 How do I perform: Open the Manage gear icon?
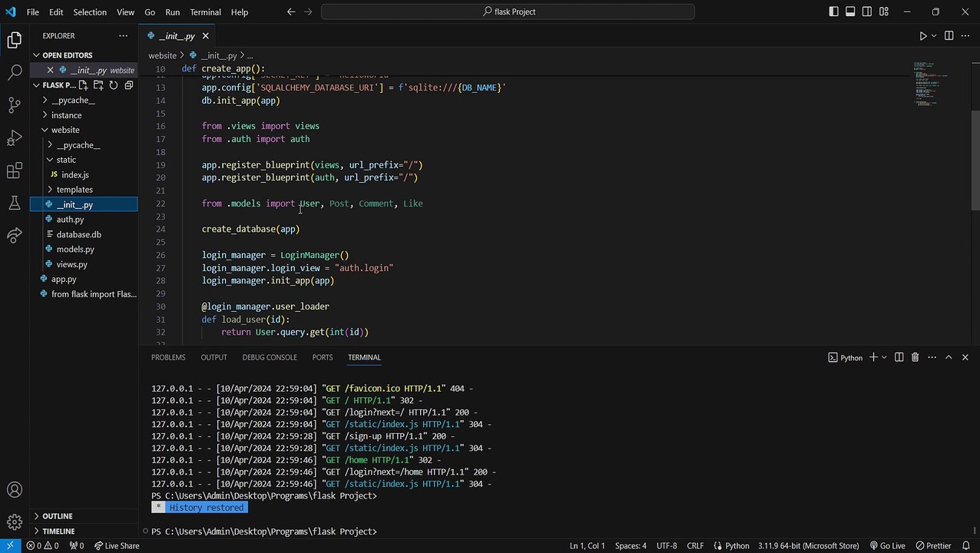click(15, 522)
